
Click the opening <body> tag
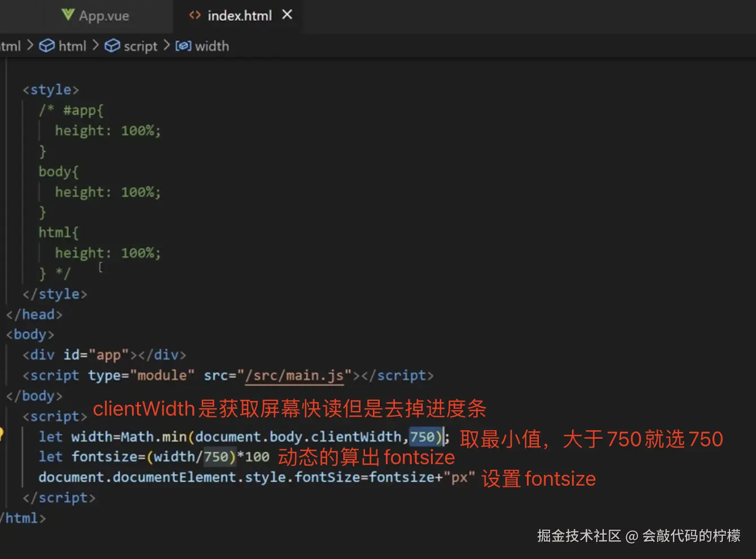tap(30, 335)
